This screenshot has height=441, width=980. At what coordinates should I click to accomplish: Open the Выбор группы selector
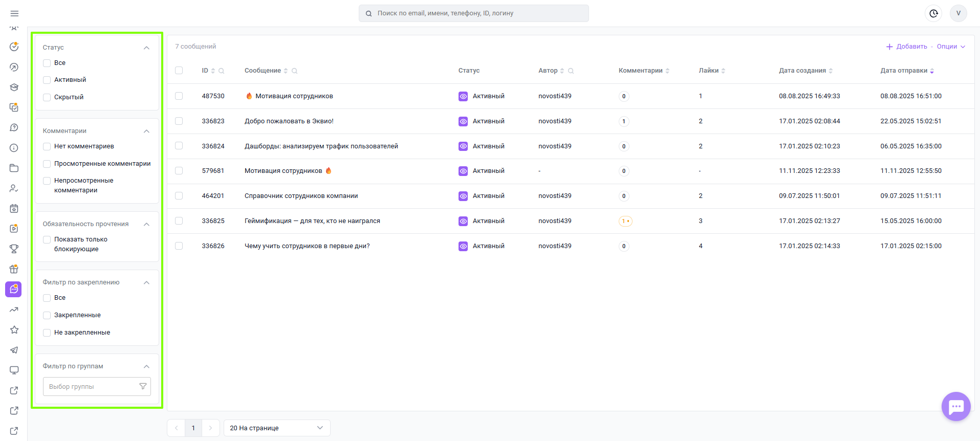pos(97,387)
